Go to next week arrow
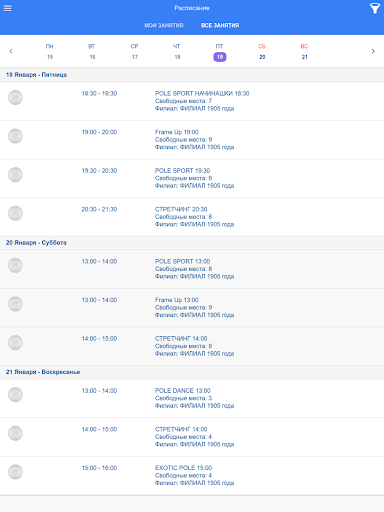The width and height of the screenshot is (384, 512). [373, 51]
